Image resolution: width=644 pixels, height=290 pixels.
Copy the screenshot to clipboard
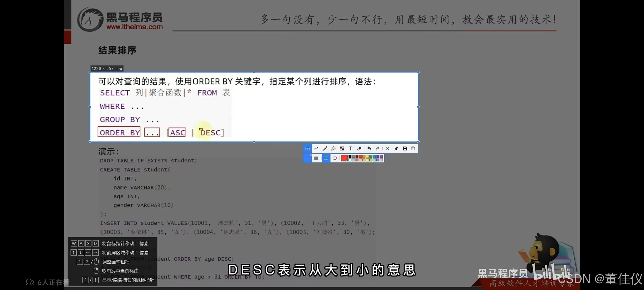(413, 148)
